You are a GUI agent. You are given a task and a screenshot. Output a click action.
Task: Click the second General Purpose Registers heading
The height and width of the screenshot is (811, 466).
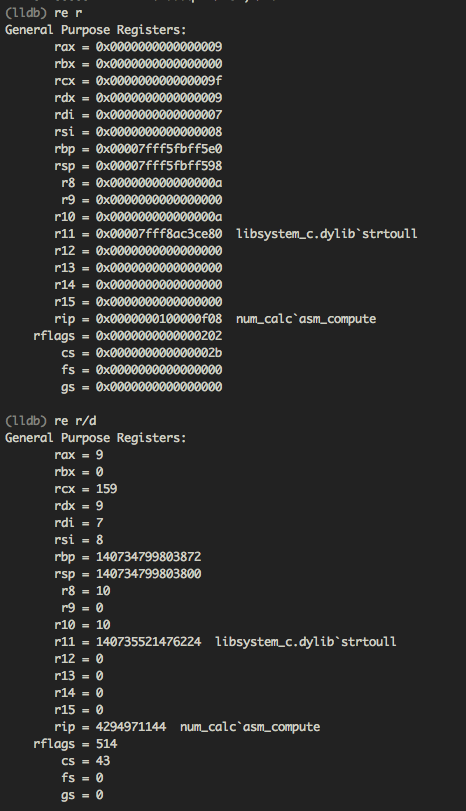pos(96,438)
